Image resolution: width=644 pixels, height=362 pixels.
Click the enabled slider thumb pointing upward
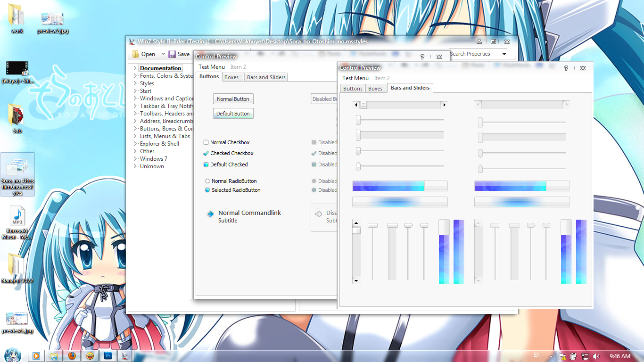(358, 166)
